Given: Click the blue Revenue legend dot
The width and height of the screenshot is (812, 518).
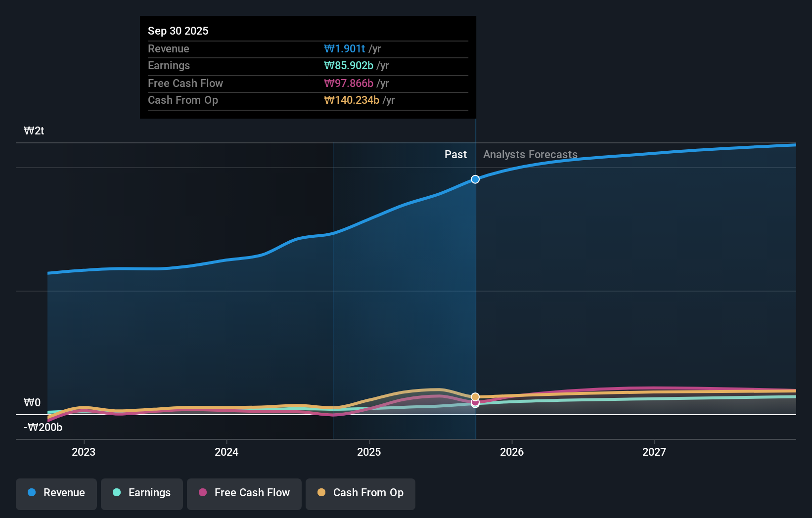Looking at the screenshot, I should [x=31, y=493].
